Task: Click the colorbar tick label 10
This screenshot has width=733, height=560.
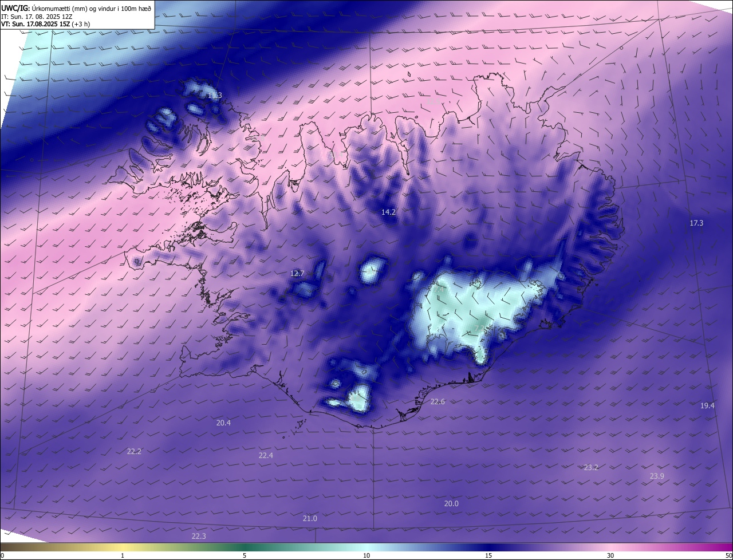Action: (366, 555)
